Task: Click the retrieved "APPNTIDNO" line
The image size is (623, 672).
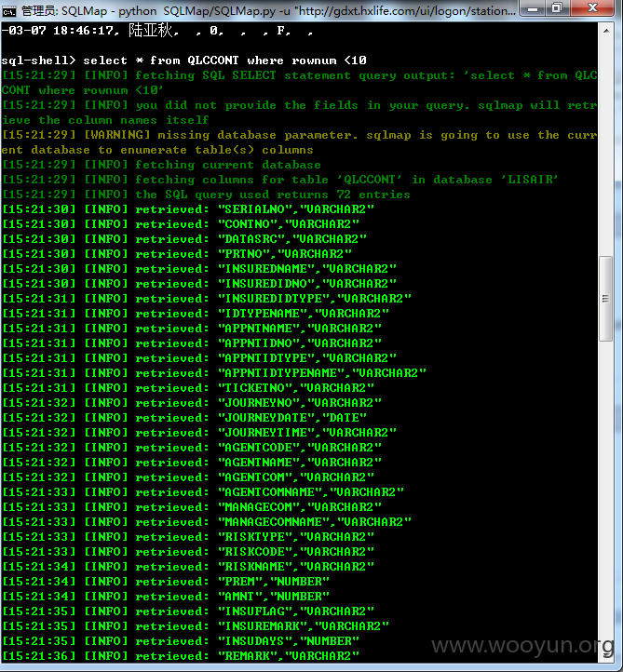Action: pyautogui.click(x=192, y=343)
